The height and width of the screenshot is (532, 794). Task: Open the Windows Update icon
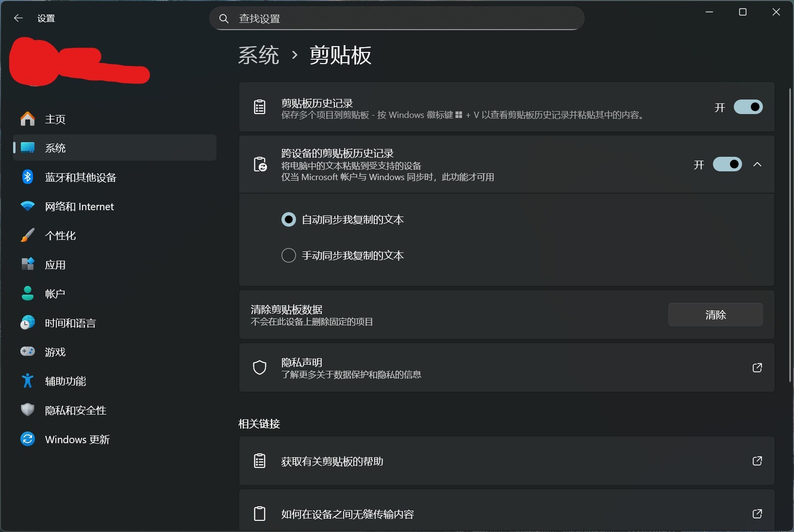pos(27,439)
